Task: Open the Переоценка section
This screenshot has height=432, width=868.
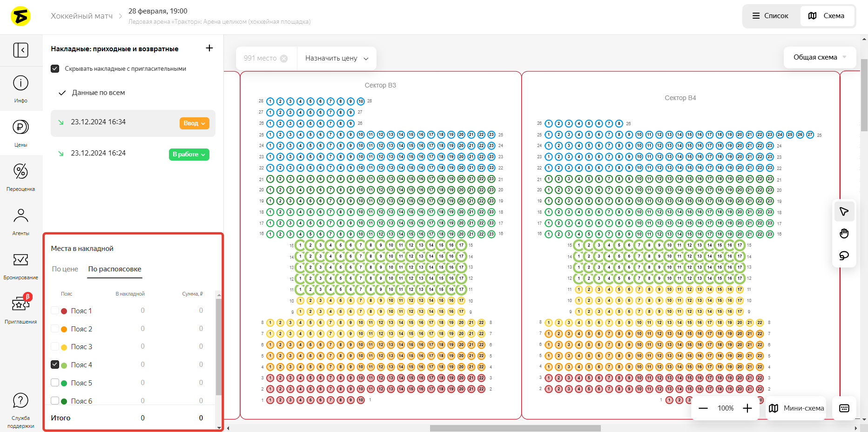Action: [x=20, y=177]
